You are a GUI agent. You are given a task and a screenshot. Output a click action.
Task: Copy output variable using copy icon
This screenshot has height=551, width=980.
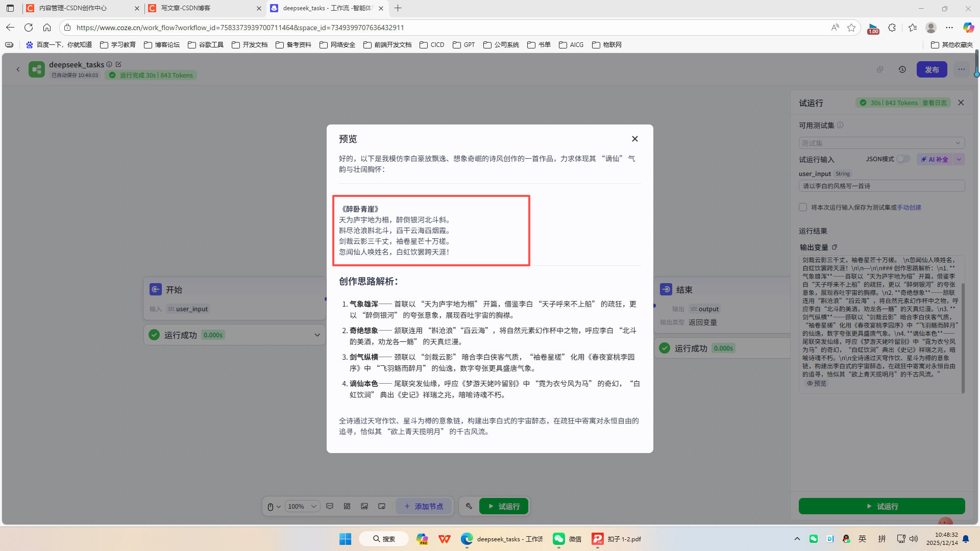tap(835, 247)
